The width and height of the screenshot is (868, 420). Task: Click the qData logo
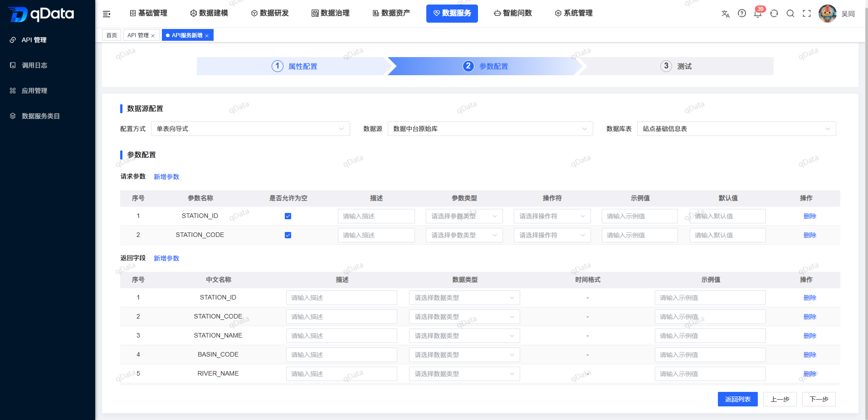tap(41, 14)
